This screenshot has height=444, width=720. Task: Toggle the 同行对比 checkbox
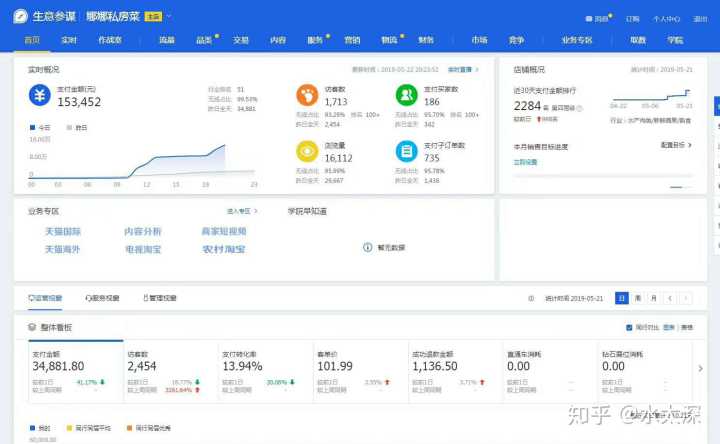click(628, 328)
